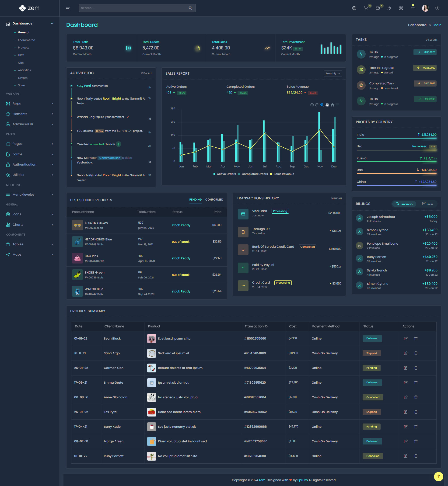Click View All in Tasks panel
The height and width of the screenshot is (486, 448).
click(x=431, y=40)
